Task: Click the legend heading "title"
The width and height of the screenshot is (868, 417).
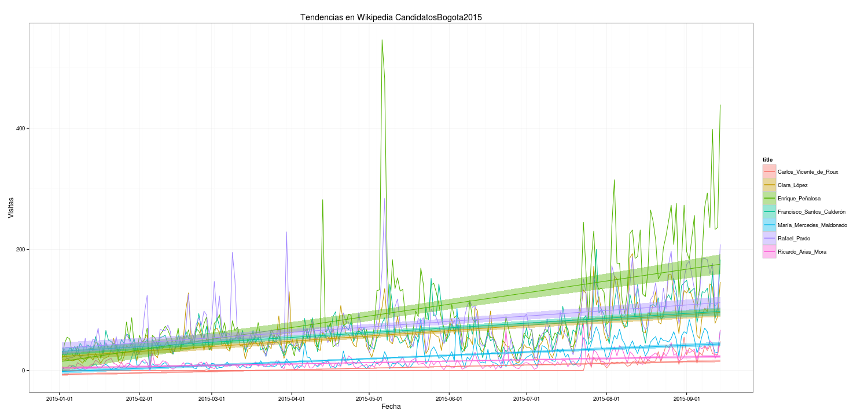Action: pyautogui.click(x=767, y=159)
